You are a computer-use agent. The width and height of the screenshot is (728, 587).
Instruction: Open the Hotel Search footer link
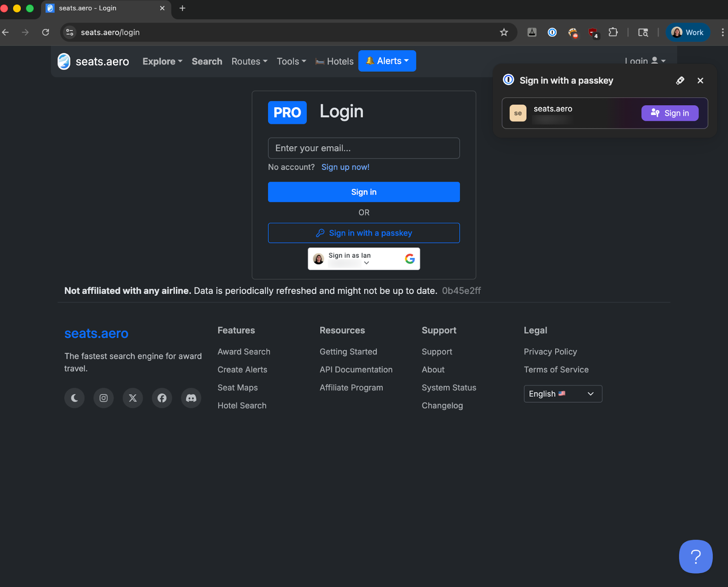tap(242, 405)
